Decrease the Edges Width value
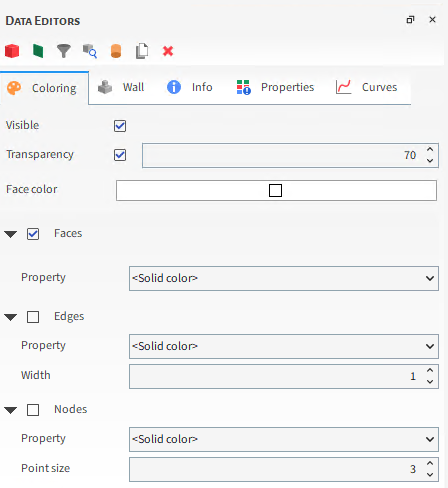 pos(430,382)
